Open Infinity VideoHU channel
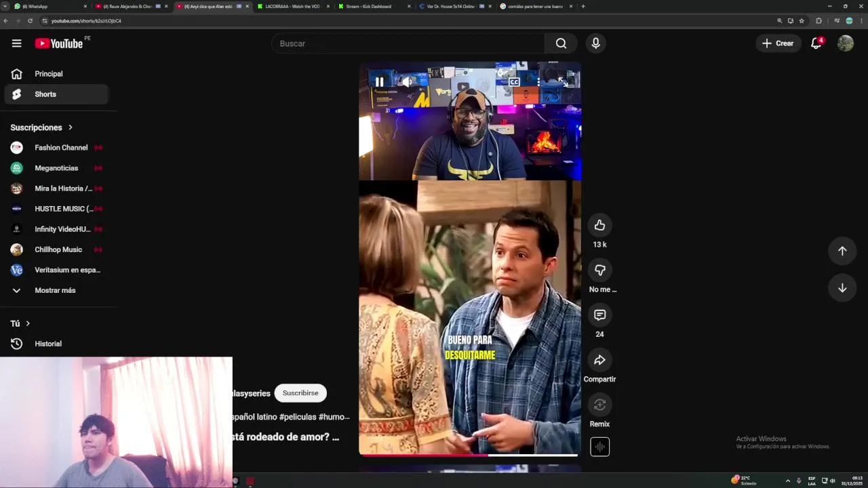 56,229
